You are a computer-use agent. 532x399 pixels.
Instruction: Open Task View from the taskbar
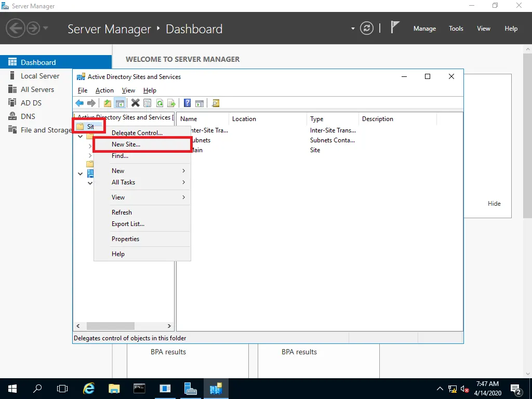[62, 389]
